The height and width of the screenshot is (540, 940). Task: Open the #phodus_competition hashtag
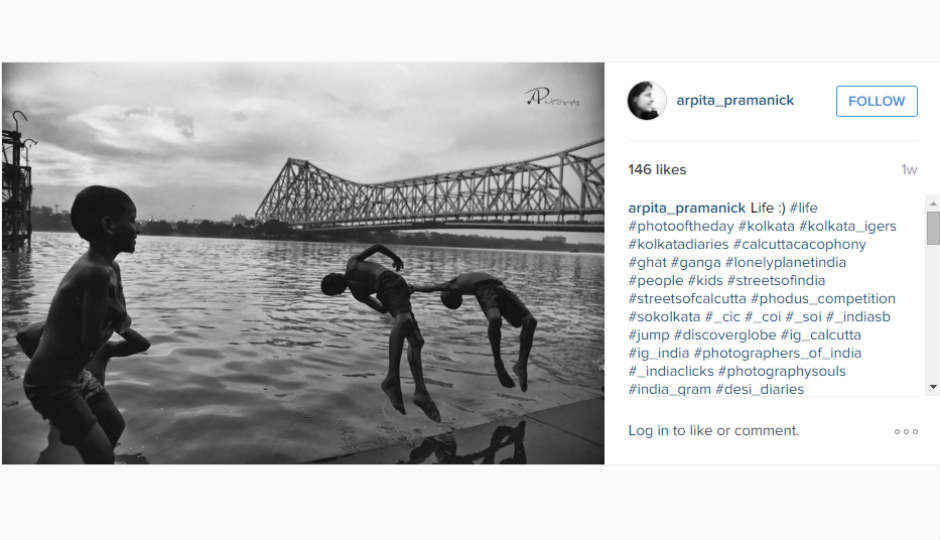823,298
